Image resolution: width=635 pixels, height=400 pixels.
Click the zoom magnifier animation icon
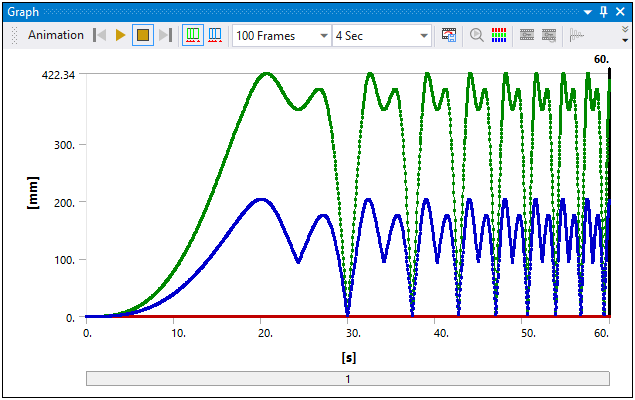[x=477, y=35]
